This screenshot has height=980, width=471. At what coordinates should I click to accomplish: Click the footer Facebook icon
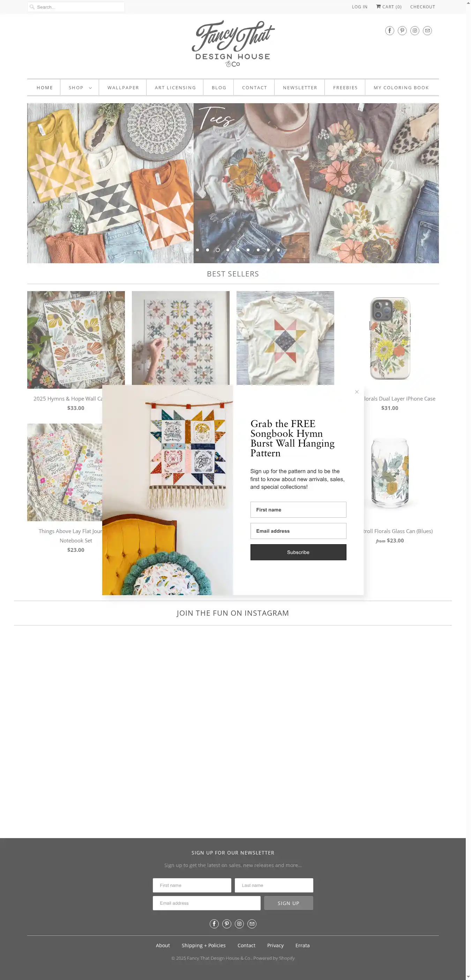click(214, 924)
